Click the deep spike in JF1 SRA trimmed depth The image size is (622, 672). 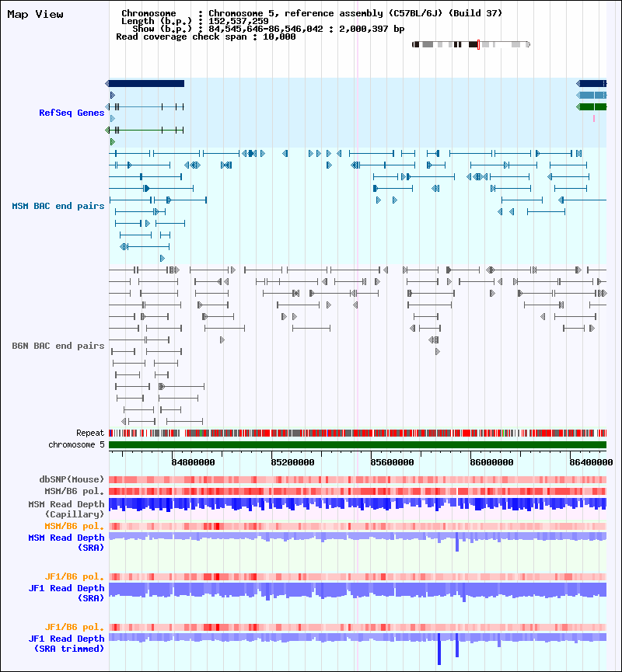[x=439, y=649]
